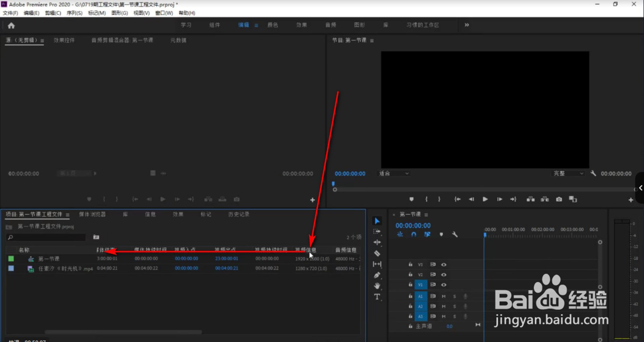Open the timeline 第一节课 panel menu
The height and width of the screenshot is (342, 644).
click(x=426, y=215)
